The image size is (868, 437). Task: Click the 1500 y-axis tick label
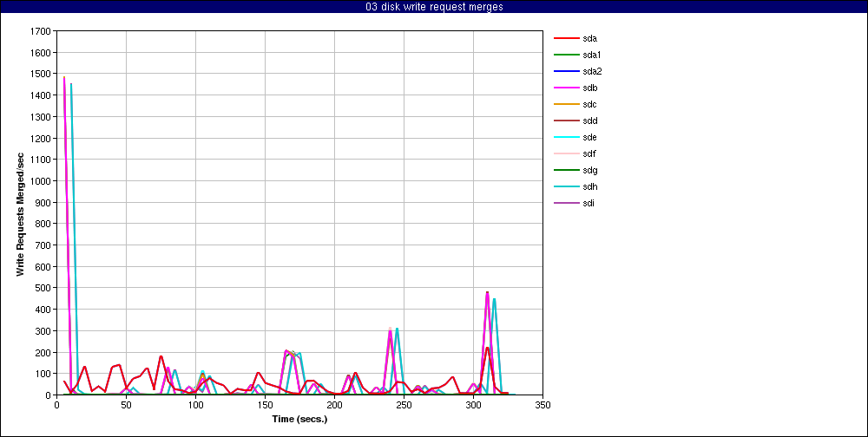42,74
